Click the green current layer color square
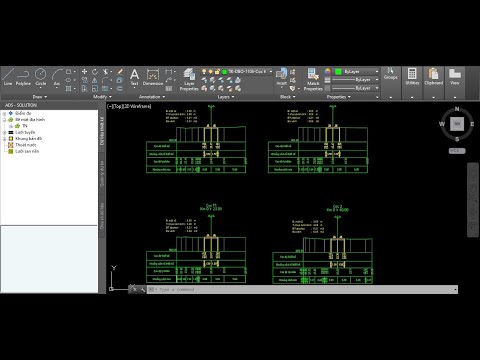The image size is (480, 360). 224,72
